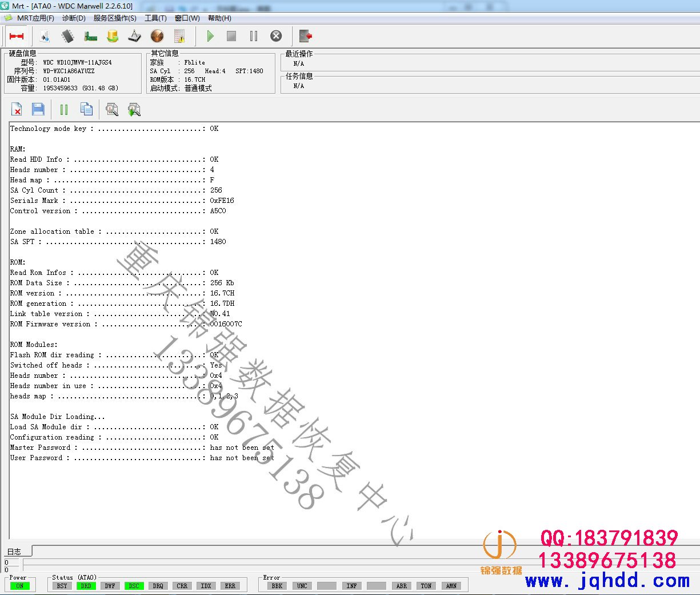Click the yellow database refresh icon
Viewport: 700px width, 595px height.
click(113, 36)
